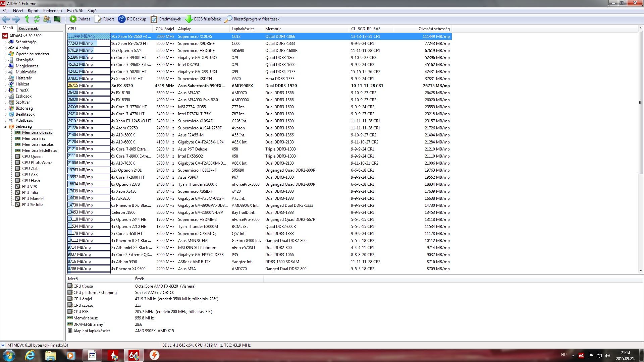Image resolution: width=644 pixels, height=362 pixels.
Task: Select CPU AES benchmark
Action: click(x=30, y=175)
